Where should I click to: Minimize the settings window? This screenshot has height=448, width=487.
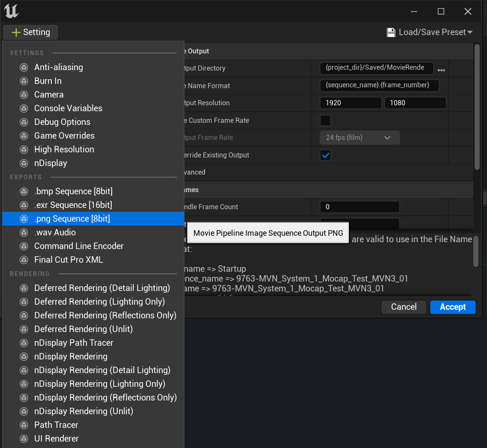coord(414,12)
